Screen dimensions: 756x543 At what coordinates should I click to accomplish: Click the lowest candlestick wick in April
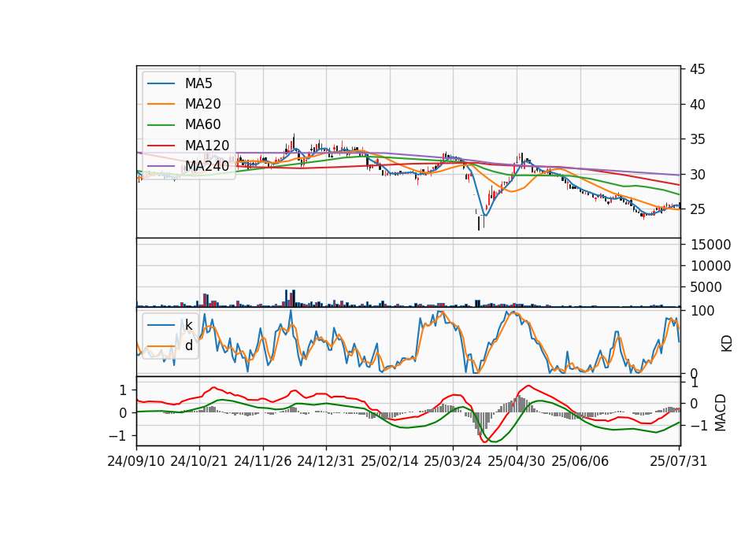click(479, 223)
